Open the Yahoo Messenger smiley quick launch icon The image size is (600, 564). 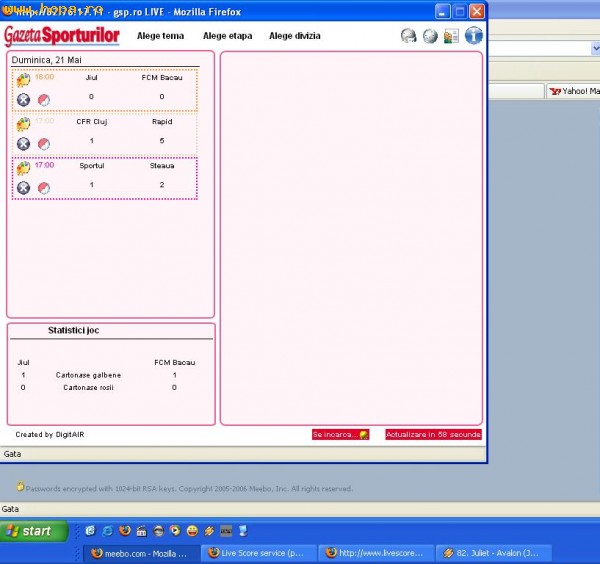point(192,531)
